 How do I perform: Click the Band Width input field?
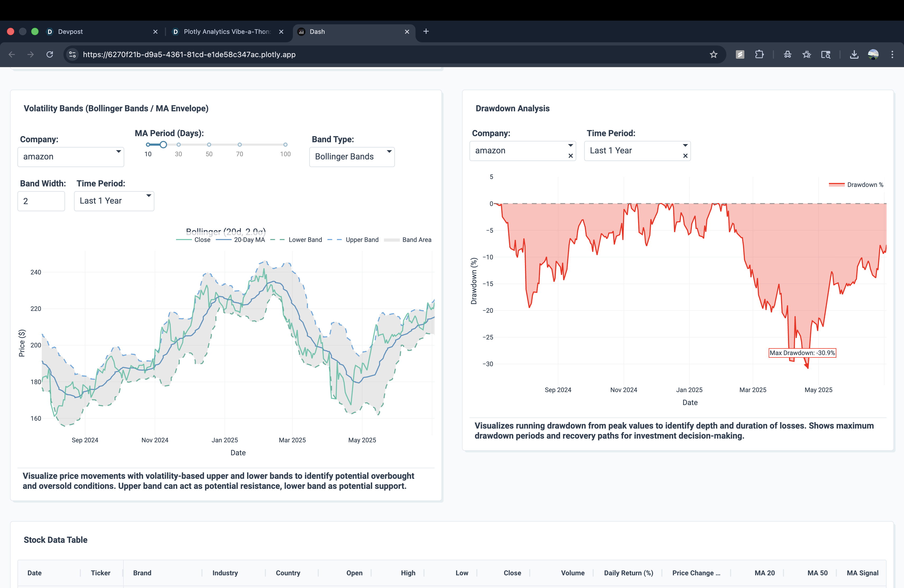(x=41, y=201)
